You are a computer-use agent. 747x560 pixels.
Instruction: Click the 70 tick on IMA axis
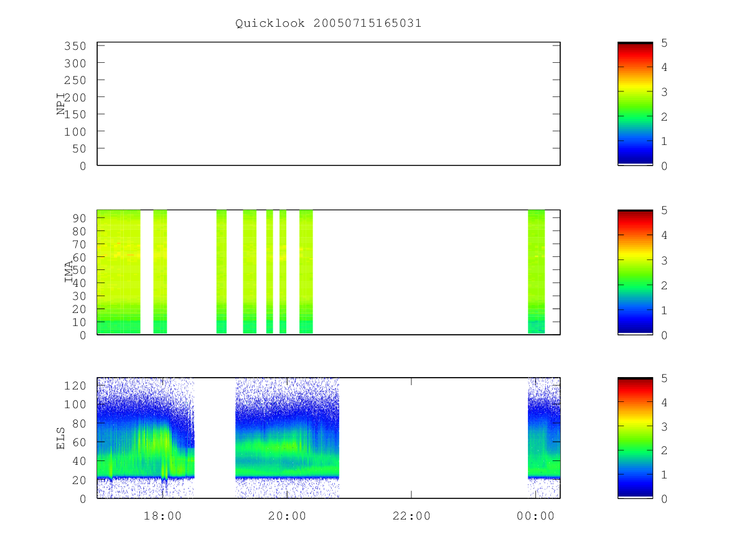(x=78, y=244)
